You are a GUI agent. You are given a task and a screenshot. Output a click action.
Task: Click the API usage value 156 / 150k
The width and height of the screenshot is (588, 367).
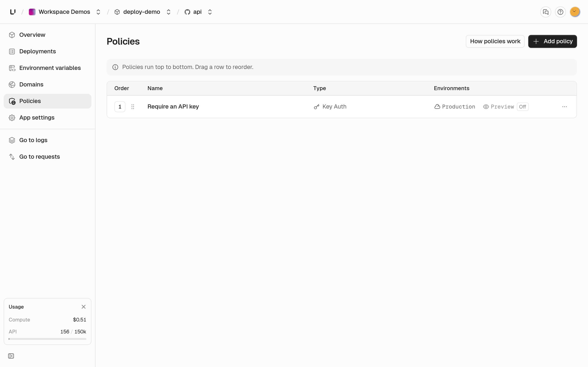click(73, 332)
